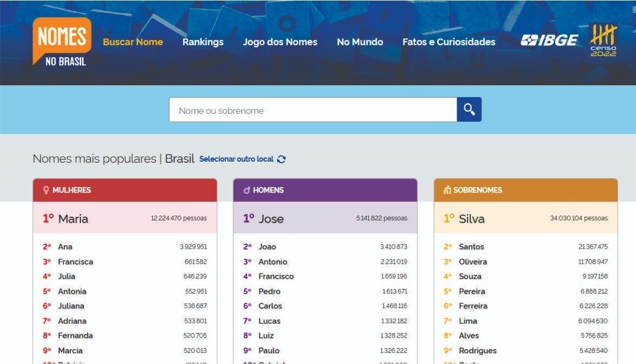Go to the Rankings page
This screenshot has height=364, width=636.
point(203,42)
